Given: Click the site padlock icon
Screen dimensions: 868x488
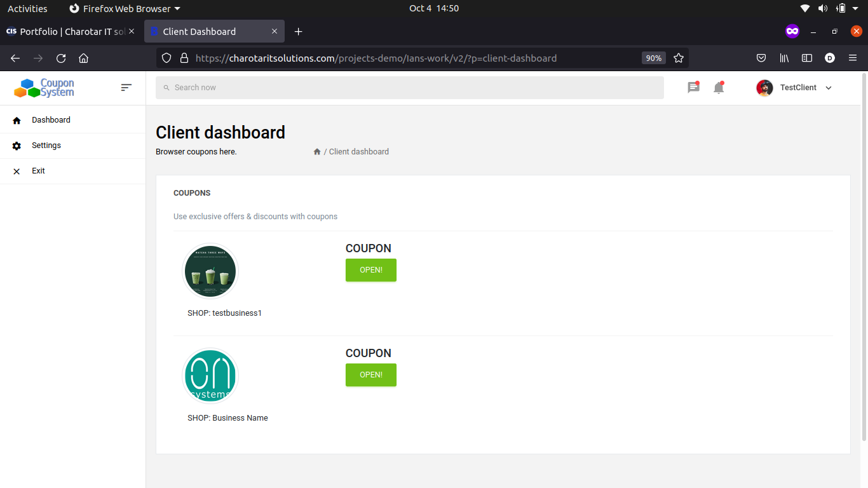Looking at the screenshot, I should [x=184, y=58].
